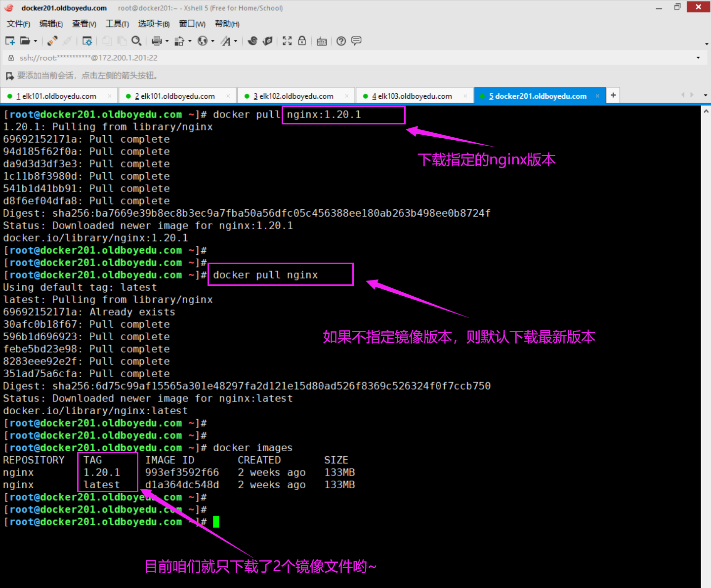Expand the Open folder dropdown arrow

[x=36, y=41]
